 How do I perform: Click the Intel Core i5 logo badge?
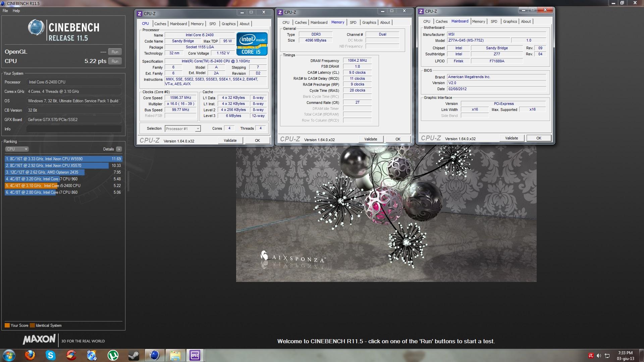(x=252, y=44)
